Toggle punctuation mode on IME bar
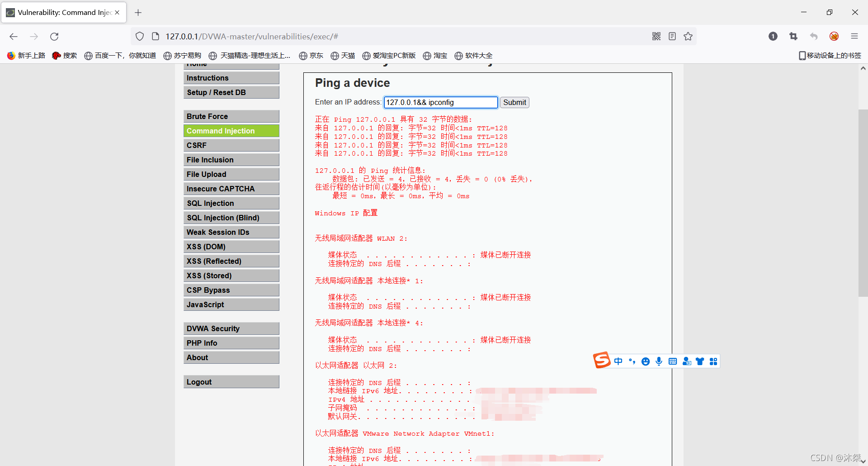Viewport: 868px width, 466px height. click(x=632, y=361)
